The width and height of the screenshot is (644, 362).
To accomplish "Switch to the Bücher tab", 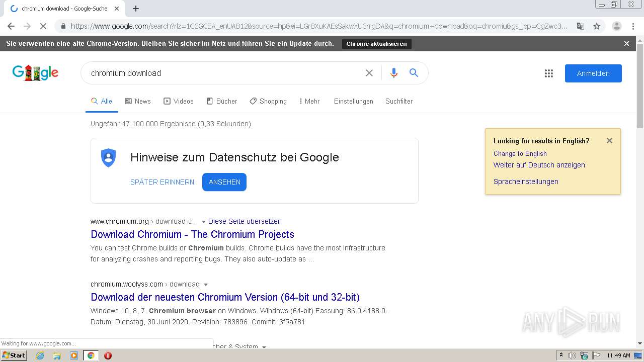I will coord(222,101).
